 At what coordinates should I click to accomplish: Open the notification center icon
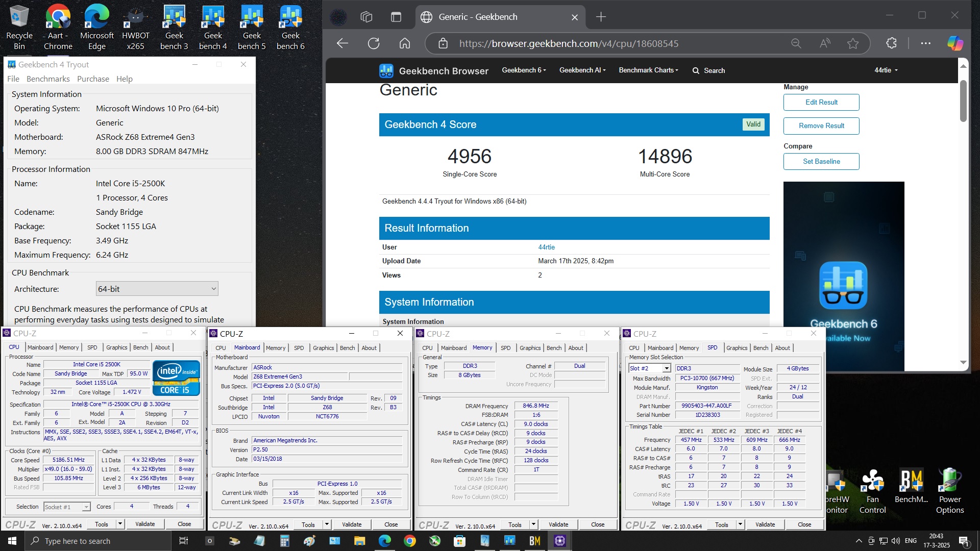point(964,541)
